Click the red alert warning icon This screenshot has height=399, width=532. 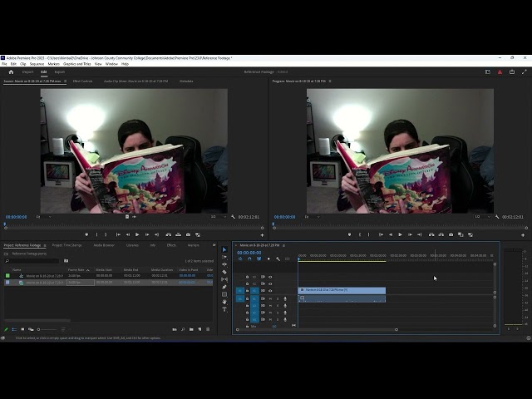point(500,72)
